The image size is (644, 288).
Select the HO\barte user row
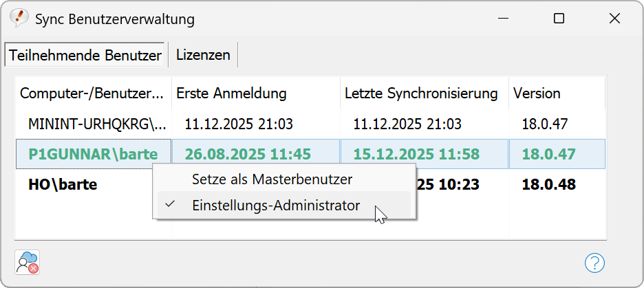click(63, 184)
